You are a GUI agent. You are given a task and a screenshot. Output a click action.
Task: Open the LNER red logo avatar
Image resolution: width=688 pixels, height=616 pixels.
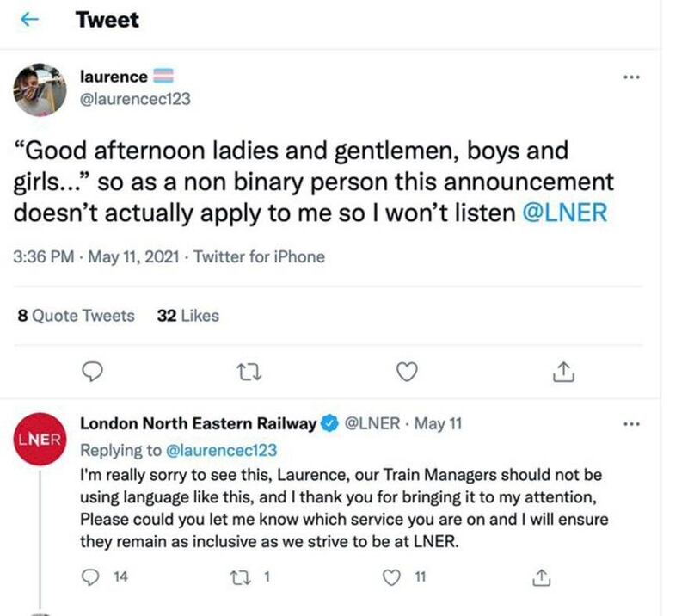tap(39, 439)
